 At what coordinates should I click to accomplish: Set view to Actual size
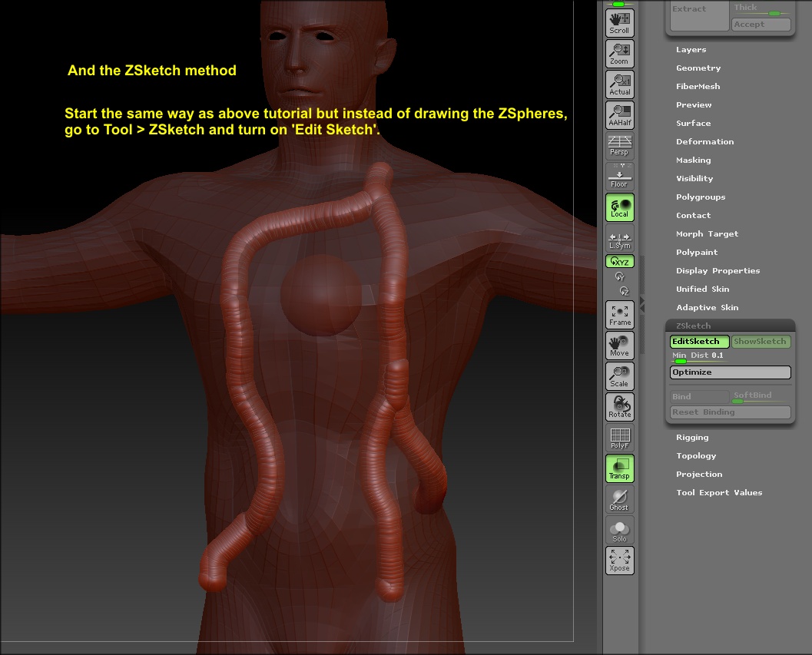click(x=619, y=84)
